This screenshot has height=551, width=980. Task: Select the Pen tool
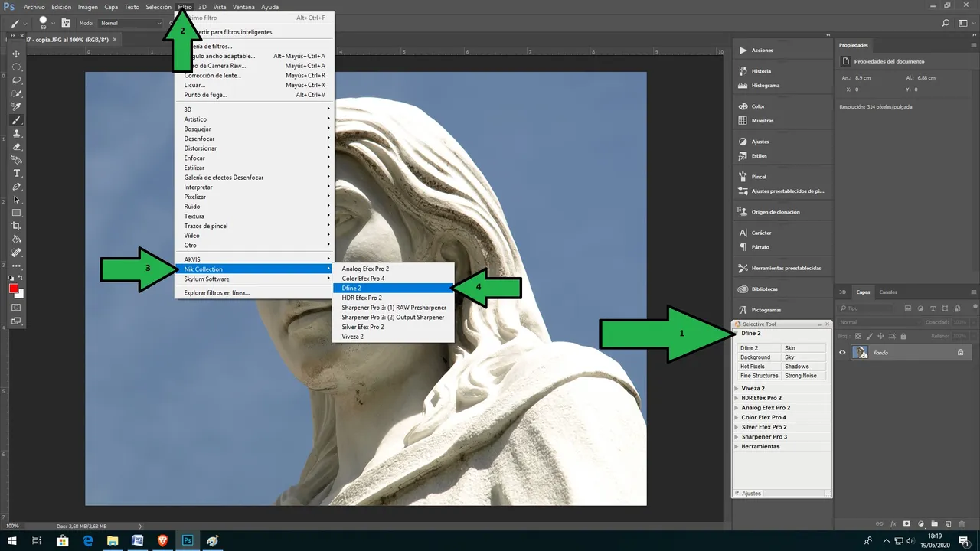coord(16,187)
